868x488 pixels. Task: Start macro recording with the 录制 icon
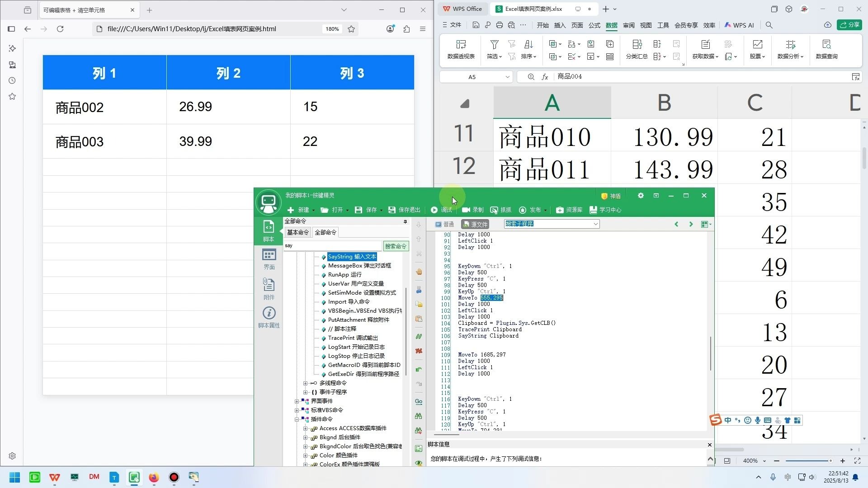click(x=473, y=210)
